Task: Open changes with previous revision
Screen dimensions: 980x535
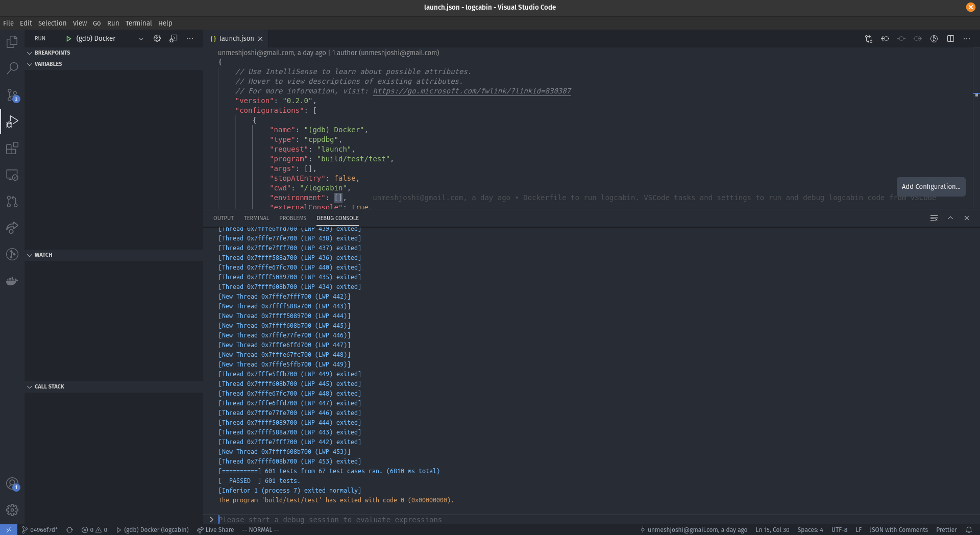Action: point(885,39)
